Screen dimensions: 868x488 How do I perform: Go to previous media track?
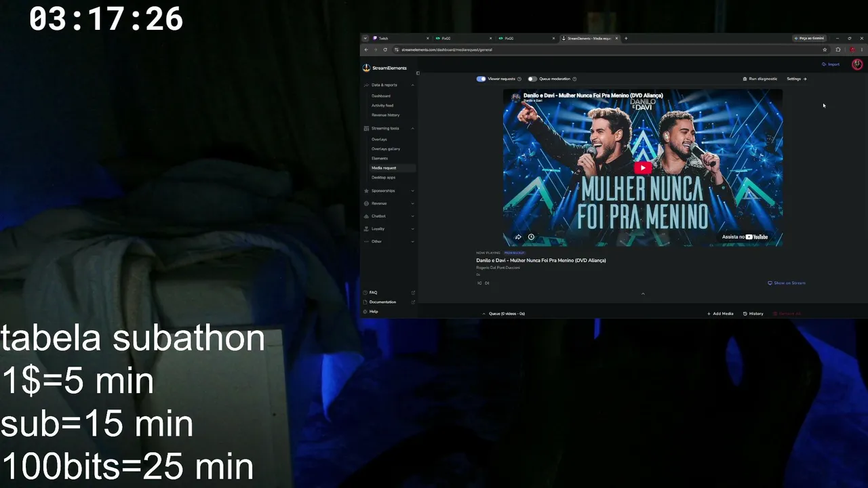479,283
